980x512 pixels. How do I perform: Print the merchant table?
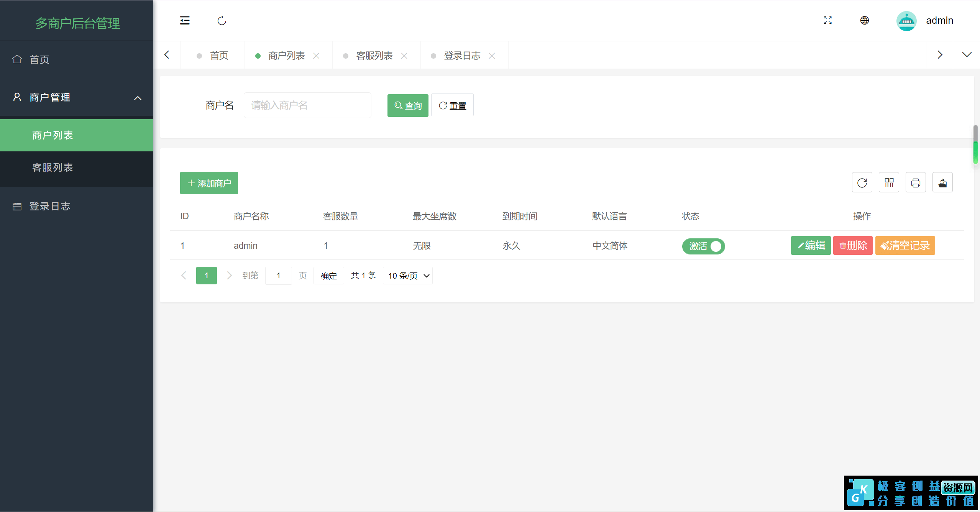tap(916, 182)
